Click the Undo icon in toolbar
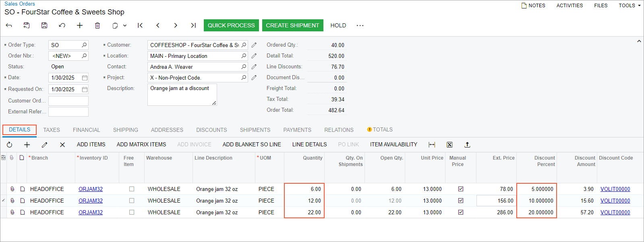Viewport: 644px width, 242px height. [62, 25]
